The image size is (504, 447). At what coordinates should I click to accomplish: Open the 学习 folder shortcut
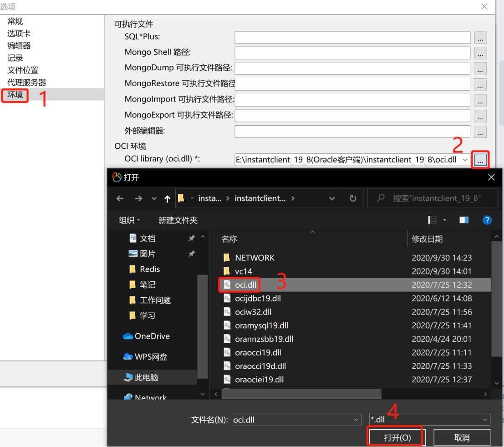tap(148, 315)
